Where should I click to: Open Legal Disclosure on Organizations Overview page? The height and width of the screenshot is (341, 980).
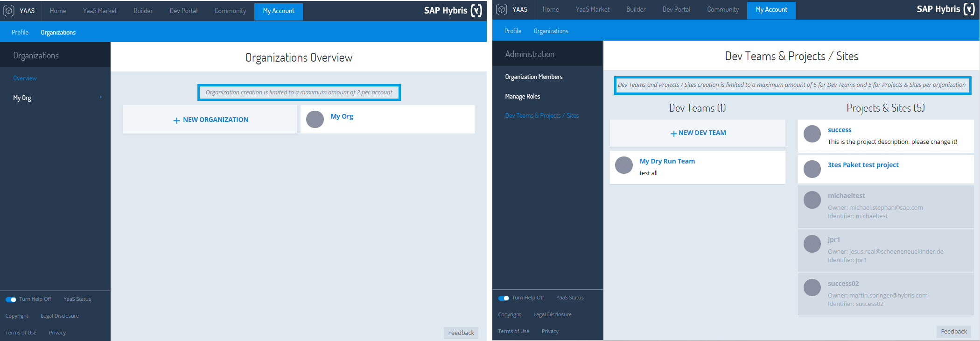[x=60, y=316]
